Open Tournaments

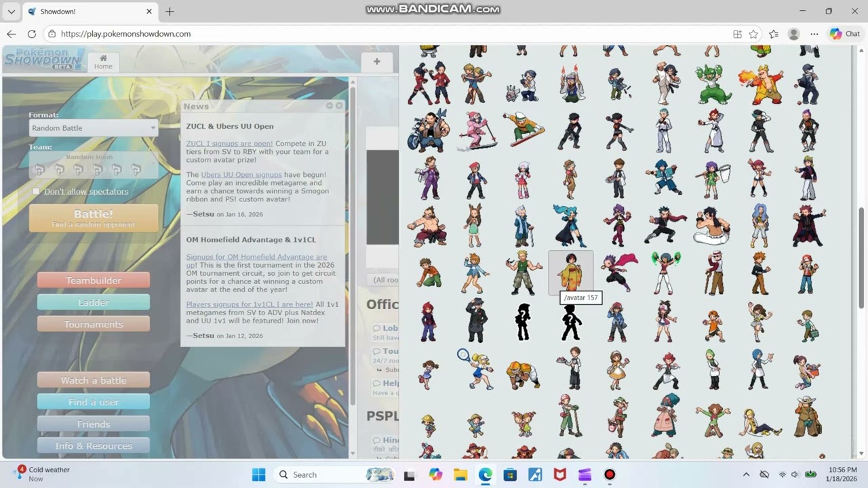click(x=94, y=325)
